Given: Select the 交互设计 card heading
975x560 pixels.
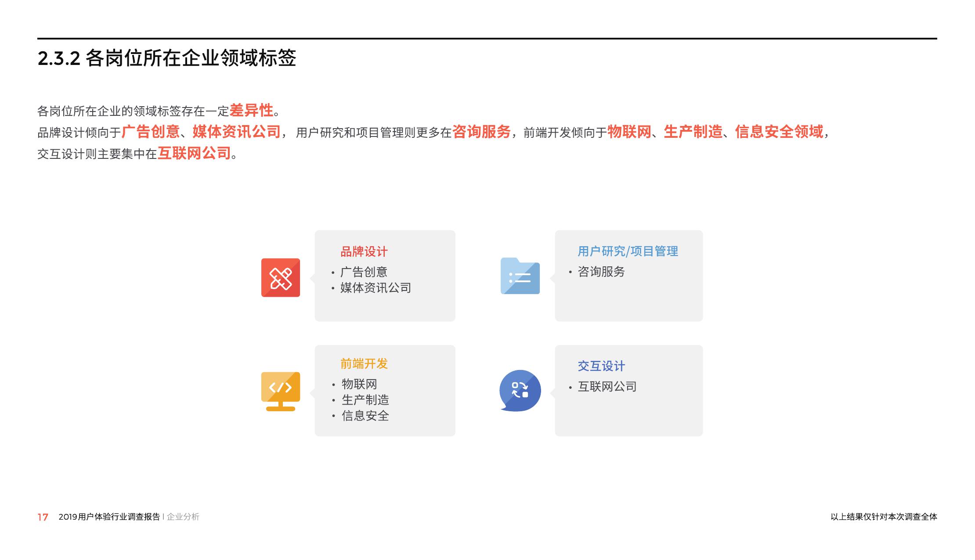Looking at the screenshot, I should [x=601, y=366].
